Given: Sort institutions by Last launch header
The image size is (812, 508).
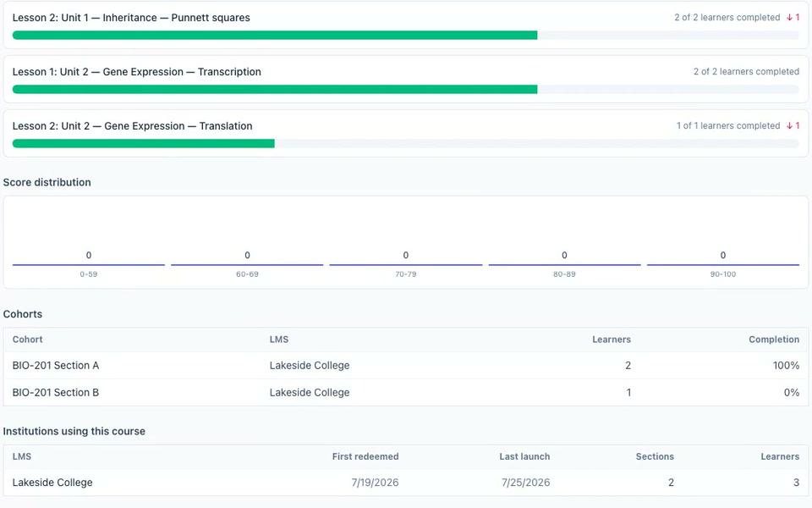Looking at the screenshot, I should pos(524,456).
